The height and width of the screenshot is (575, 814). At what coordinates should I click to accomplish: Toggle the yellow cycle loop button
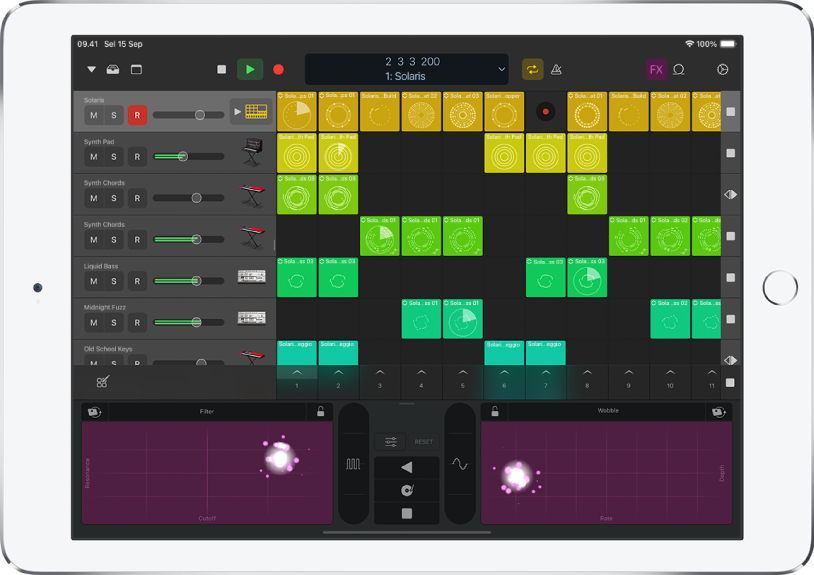point(533,69)
